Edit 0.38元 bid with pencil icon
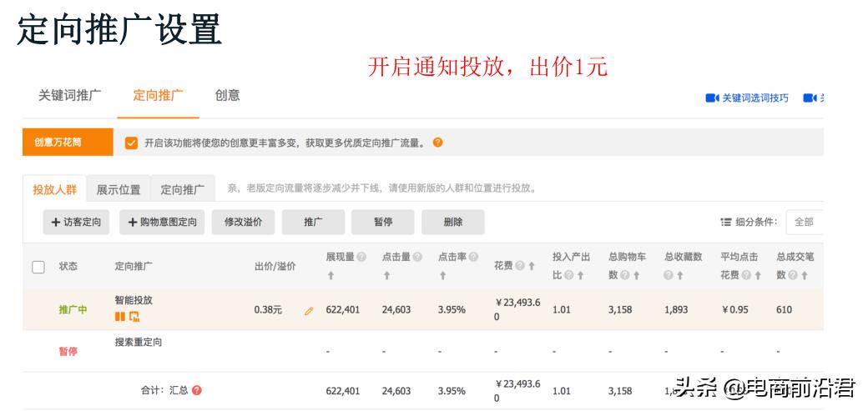Image resolution: width=868 pixels, height=411 pixels. (308, 311)
